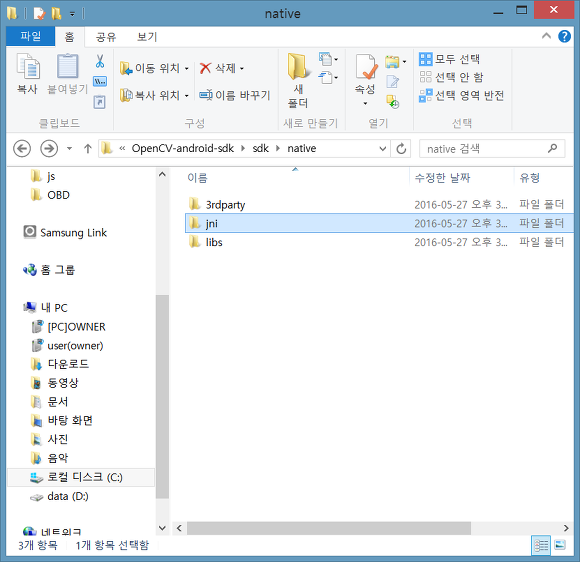Click the Edit icon in the Open (열기) group
580x562 pixels.
tap(392, 81)
